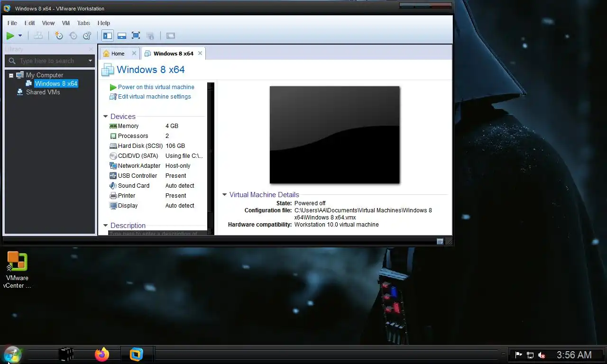The width and height of the screenshot is (607, 364).
Task: Collapse the Virtual Machine Details section
Action: [224, 195]
